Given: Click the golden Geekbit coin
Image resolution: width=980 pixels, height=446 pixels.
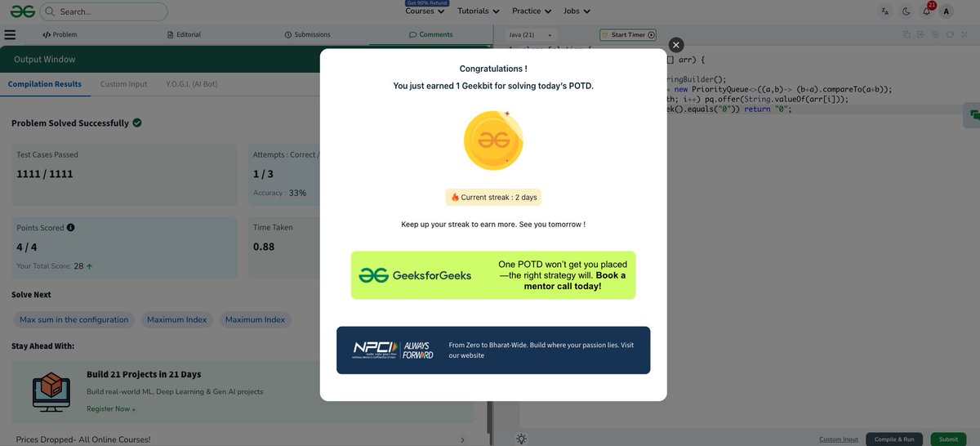Looking at the screenshot, I should (492, 140).
